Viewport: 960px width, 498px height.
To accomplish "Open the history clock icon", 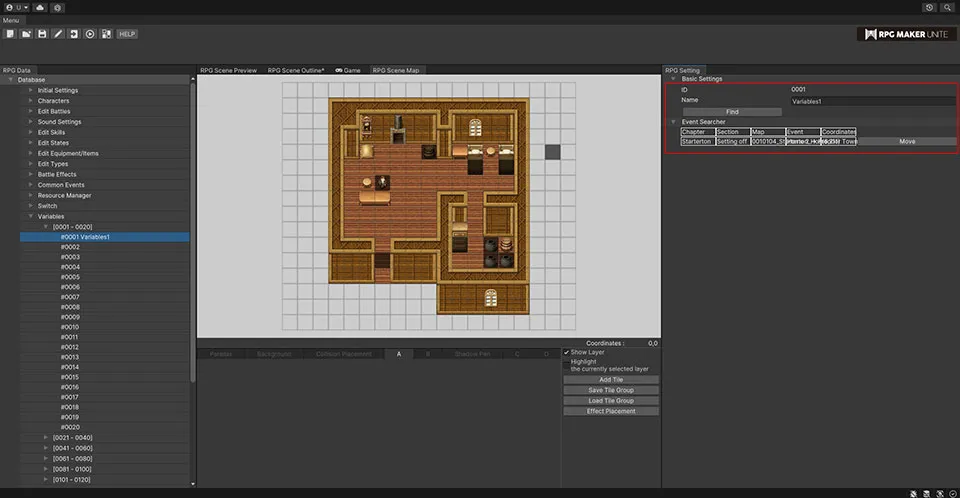I will pos(929,7).
